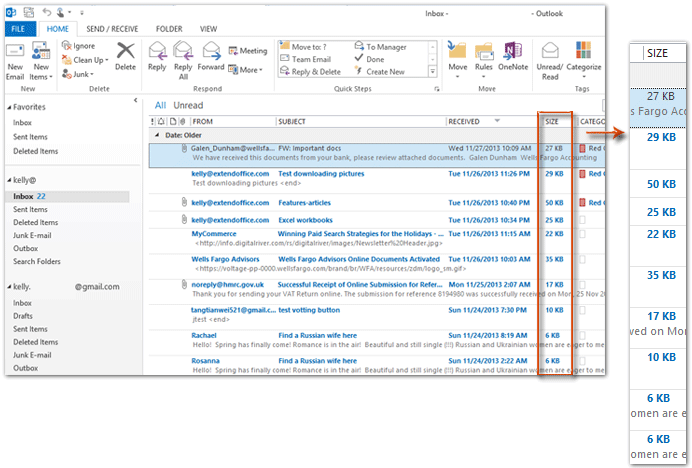Click the Move folder icon
Image resolution: width=692 pixels, height=468 pixels.
tap(457, 50)
